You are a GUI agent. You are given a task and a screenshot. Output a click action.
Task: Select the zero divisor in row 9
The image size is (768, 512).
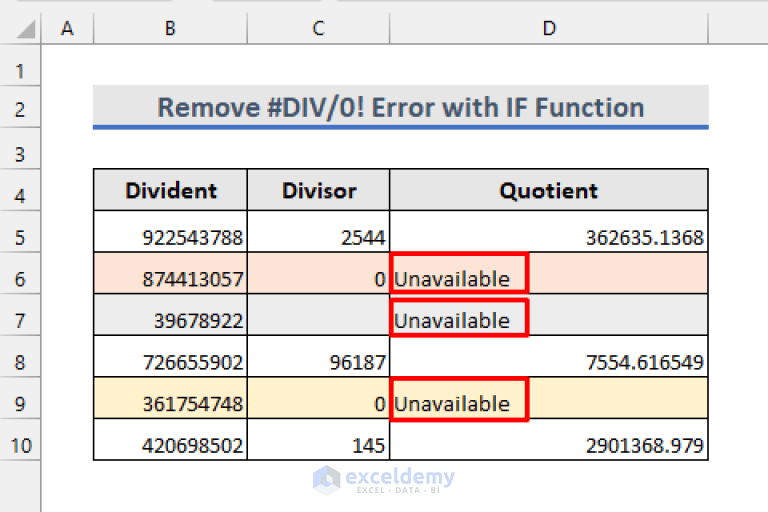pyautogui.click(x=318, y=398)
